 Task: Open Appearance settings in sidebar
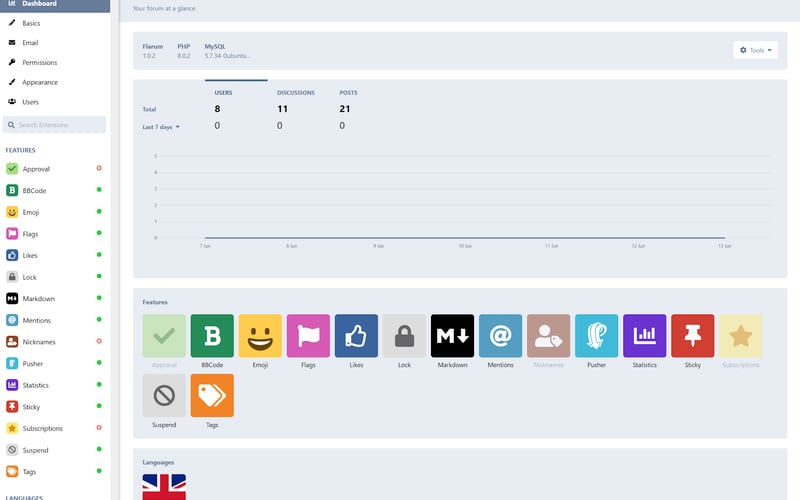pos(55,82)
